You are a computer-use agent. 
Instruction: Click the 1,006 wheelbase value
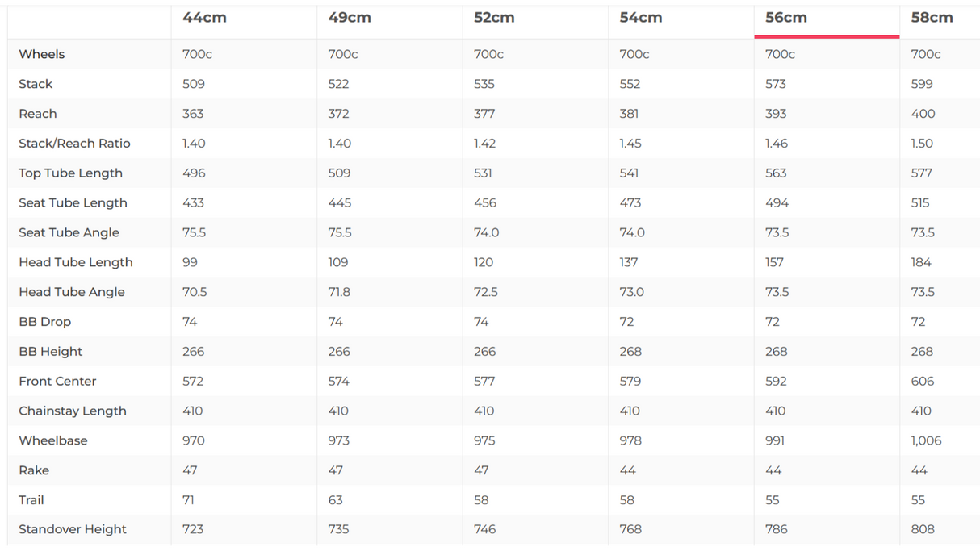click(926, 440)
